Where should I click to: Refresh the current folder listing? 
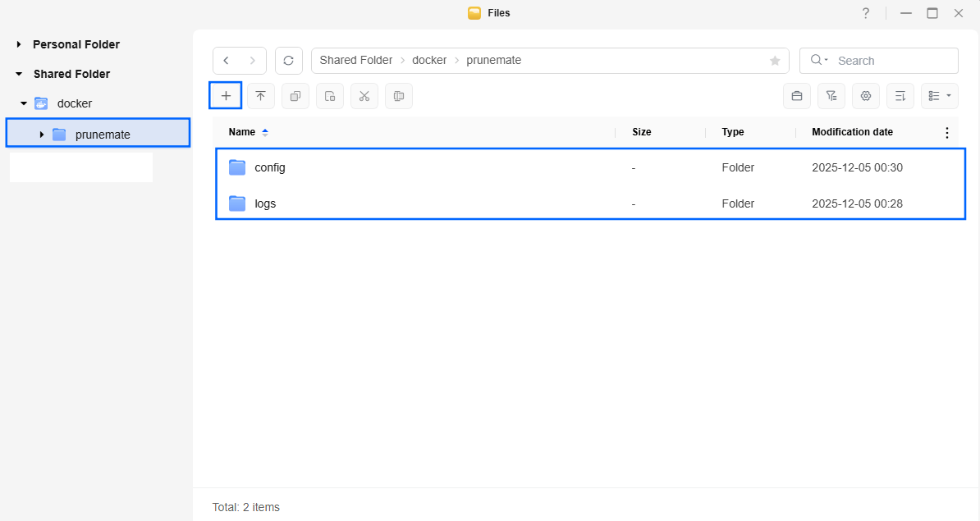click(x=288, y=61)
